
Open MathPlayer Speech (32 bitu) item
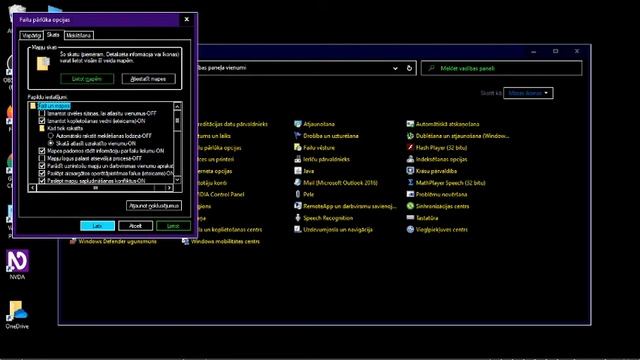point(446,183)
